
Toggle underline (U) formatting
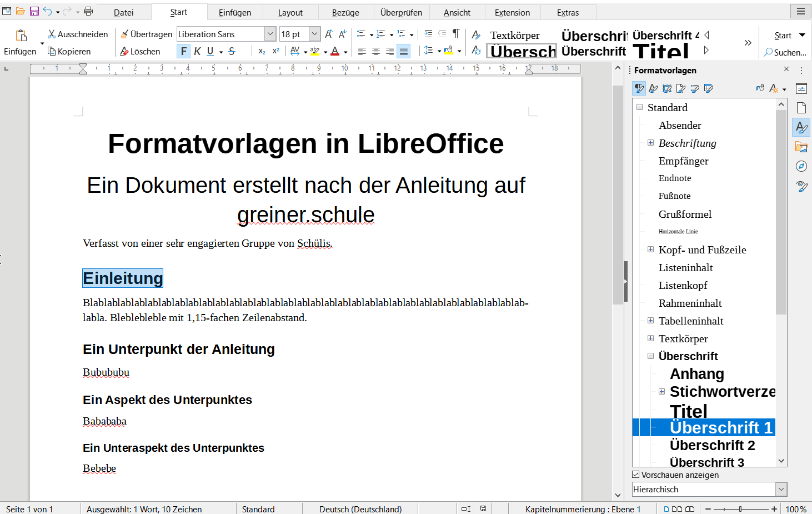click(210, 51)
